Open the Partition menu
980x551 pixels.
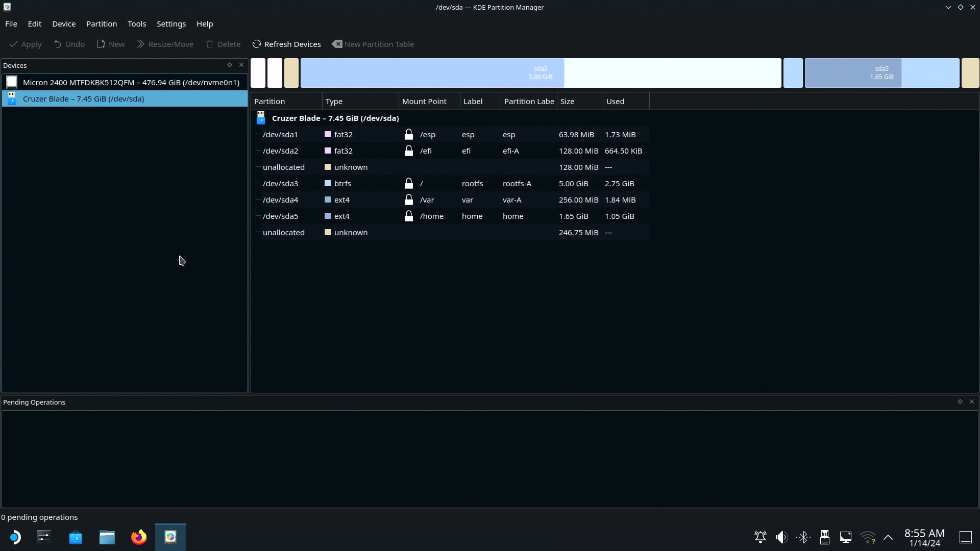101,24
